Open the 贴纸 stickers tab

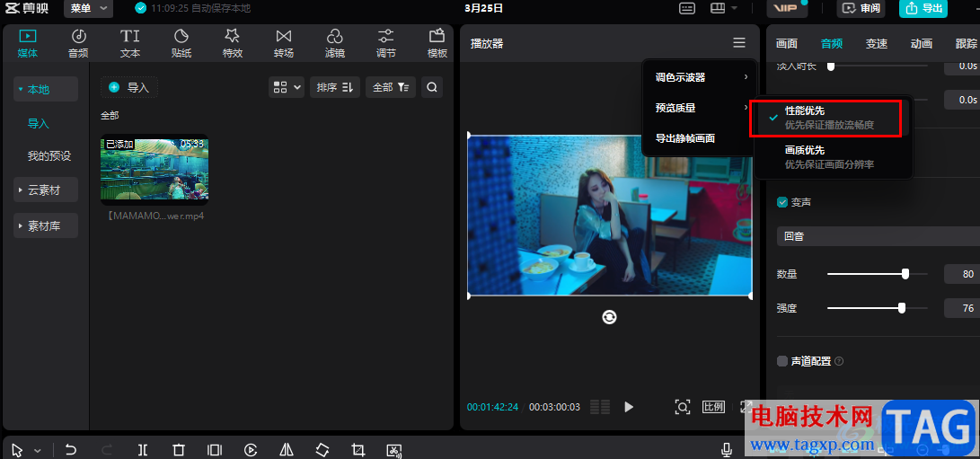click(x=181, y=43)
